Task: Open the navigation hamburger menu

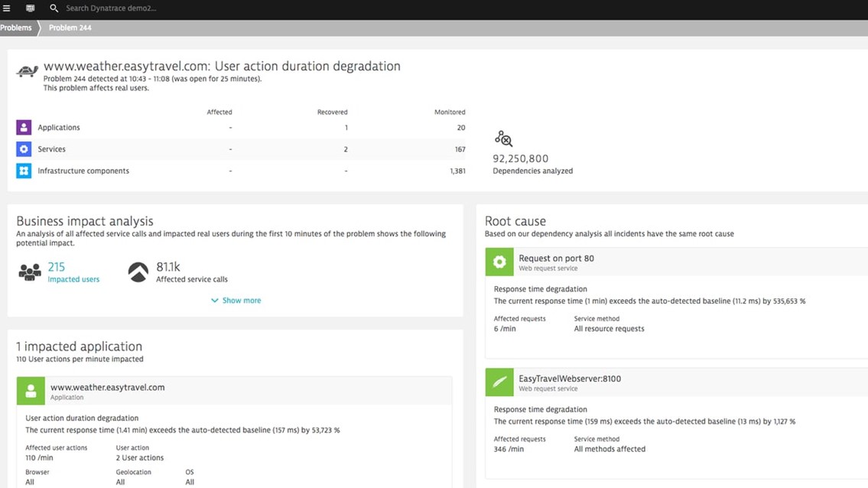Action: tap(6, 8)
